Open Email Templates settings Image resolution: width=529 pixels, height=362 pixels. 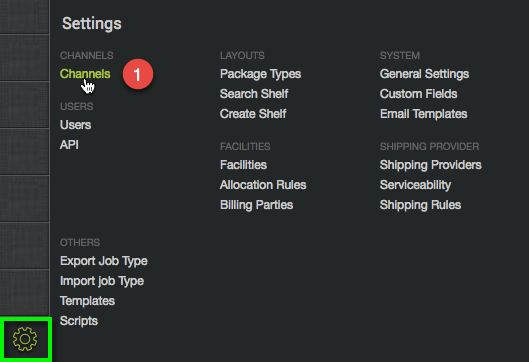pyautogui.click(x=423, y=114)
